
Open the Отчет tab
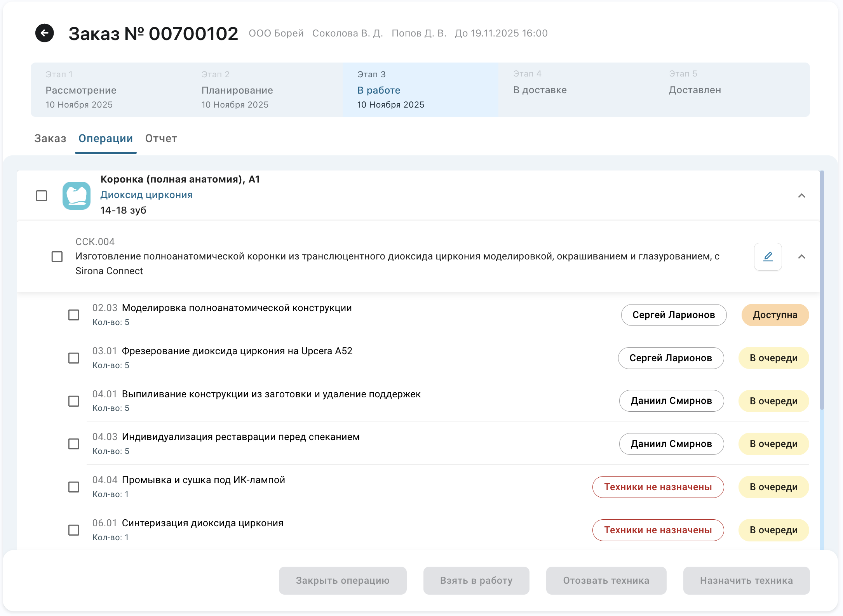[161, 139]
